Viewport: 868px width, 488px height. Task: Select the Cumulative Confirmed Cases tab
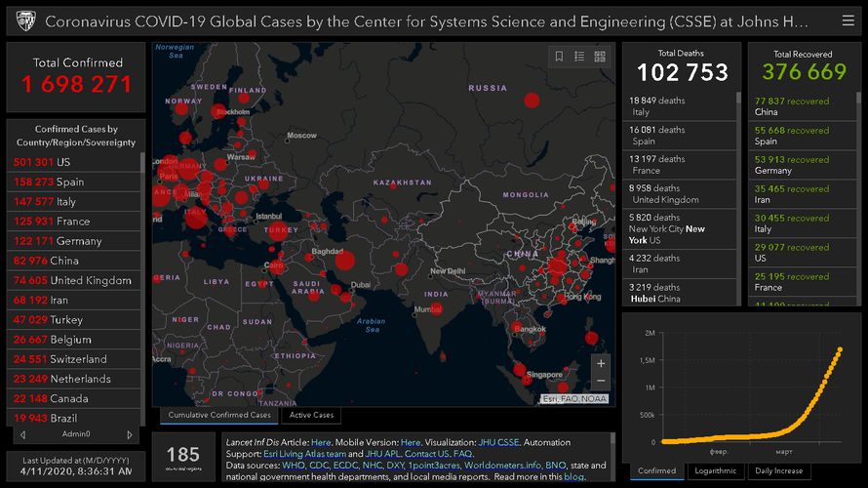pyautogui.click(x=219, y=416)
